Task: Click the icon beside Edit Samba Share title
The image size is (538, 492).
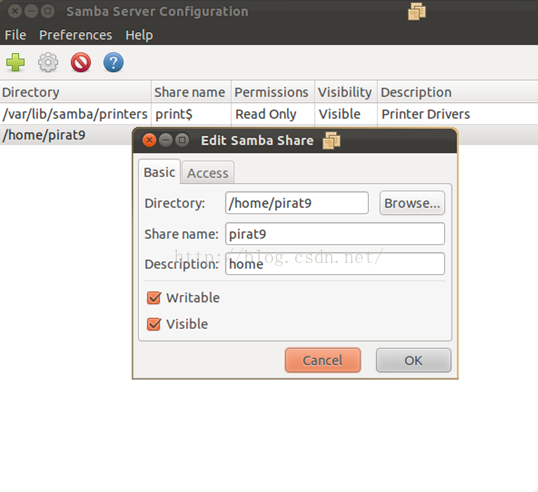Action: click(x=331, y=140)
